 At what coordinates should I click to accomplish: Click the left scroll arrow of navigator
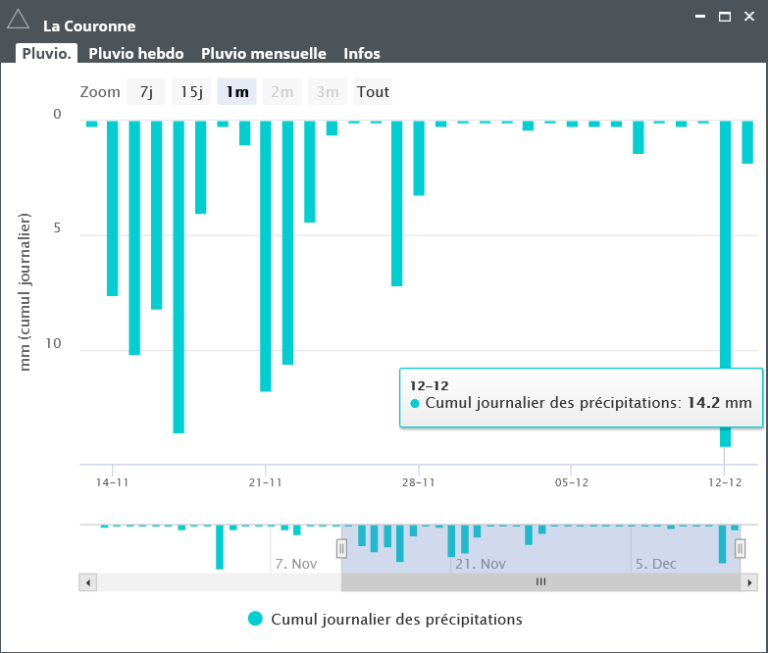[x=88, y=582]
